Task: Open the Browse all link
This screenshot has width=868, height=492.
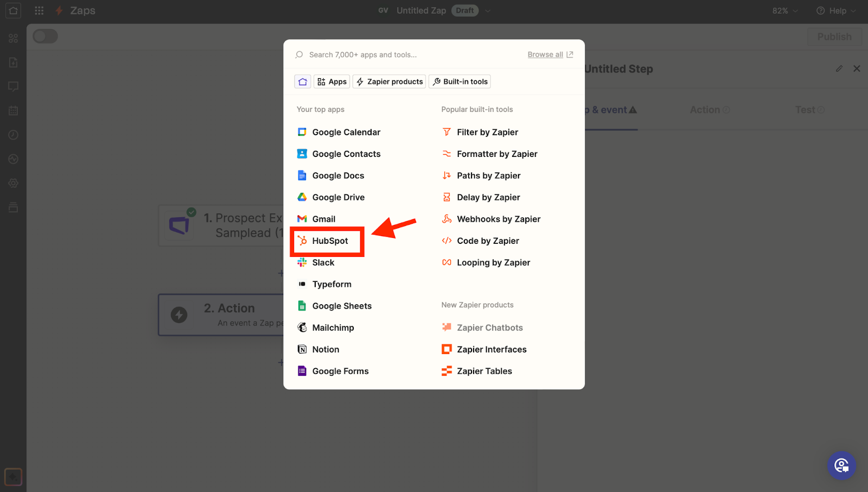Action: (x=550, y=54)
